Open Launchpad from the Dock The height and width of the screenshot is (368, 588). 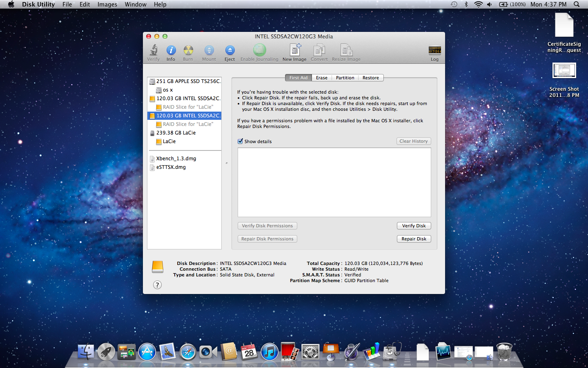tap(106, 351)
